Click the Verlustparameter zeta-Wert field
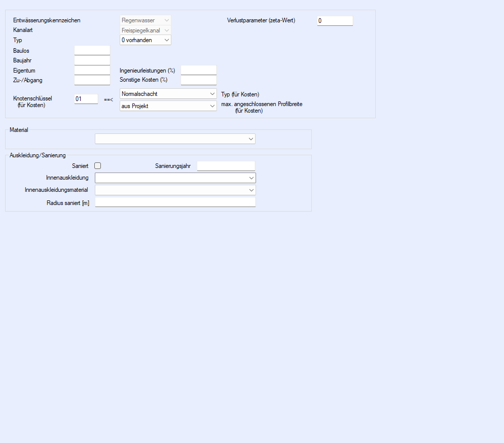Screen dimensions: 504x443 point(335,21)
